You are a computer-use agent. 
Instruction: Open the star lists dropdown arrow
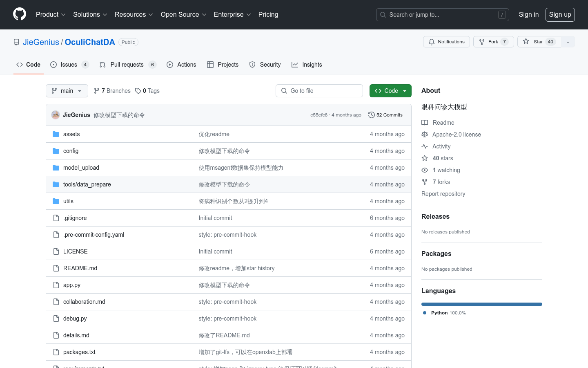click(x=568, y=42)
